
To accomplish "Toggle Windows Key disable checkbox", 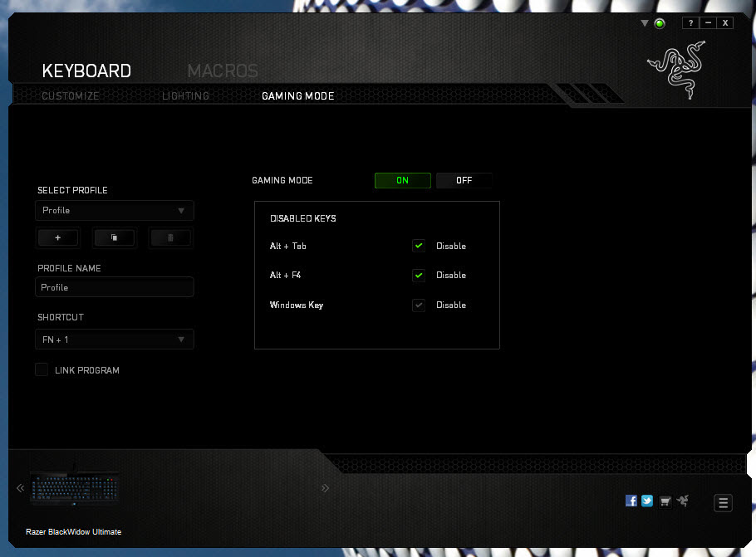I will (419, 305).
